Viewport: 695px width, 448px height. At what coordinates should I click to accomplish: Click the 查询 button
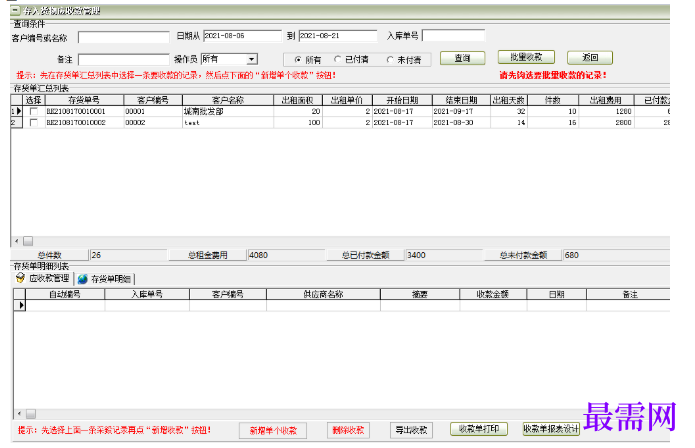click(x=462, y=58)
